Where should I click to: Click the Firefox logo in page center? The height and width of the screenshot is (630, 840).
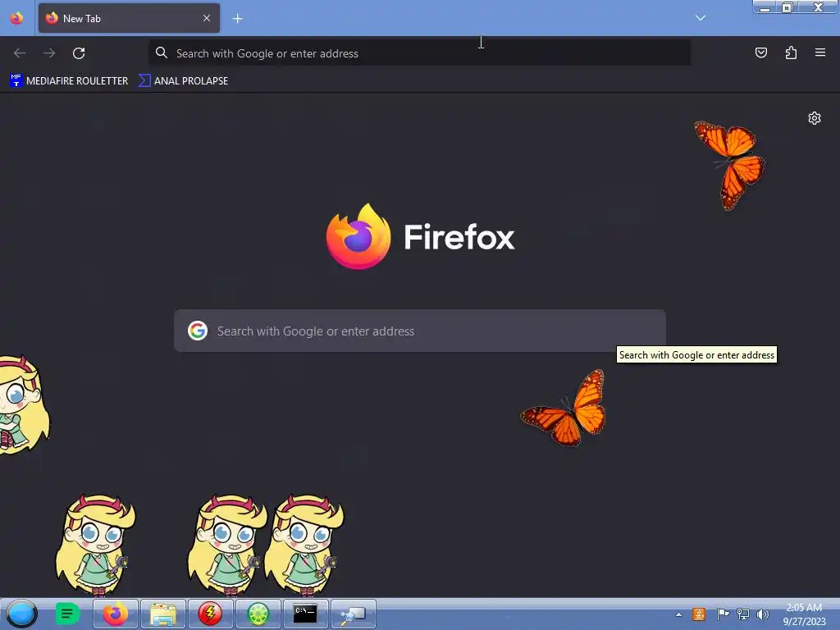tap(358, 236)
